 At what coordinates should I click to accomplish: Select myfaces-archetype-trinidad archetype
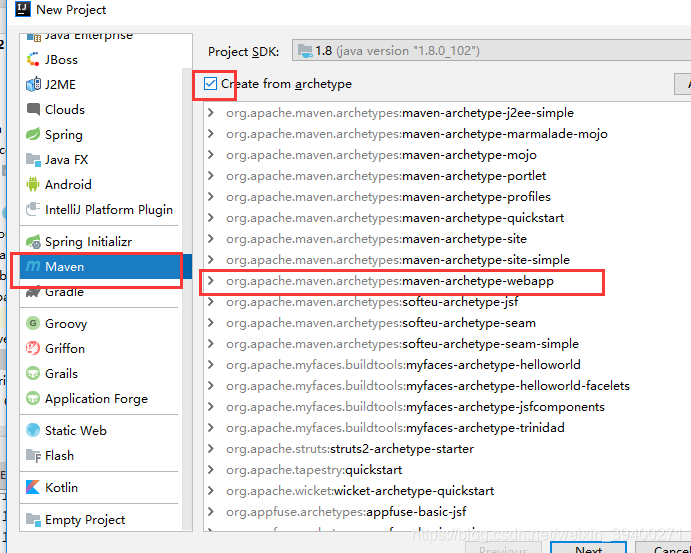tap(395, 427)
